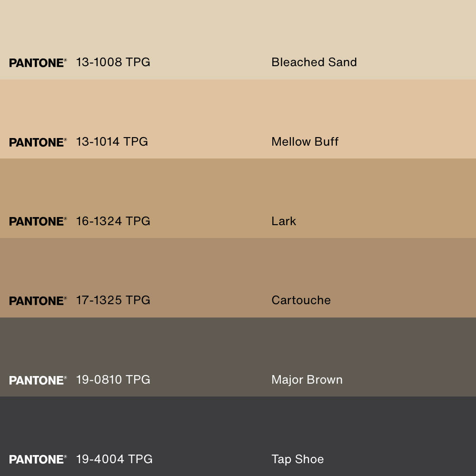Select the PANTONE logo beside 16-1324 TPG
The width and height of the screenshot is (476, 476).
coord(38,221)
